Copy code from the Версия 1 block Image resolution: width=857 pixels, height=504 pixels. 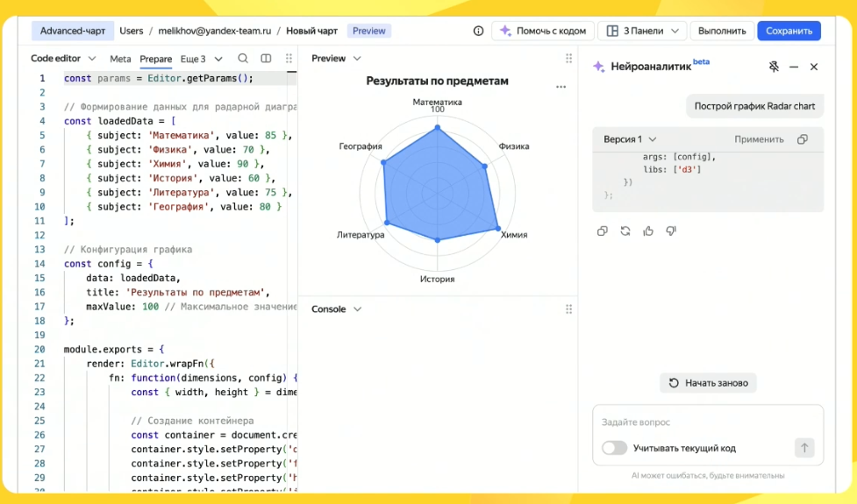tap(803, 139)
